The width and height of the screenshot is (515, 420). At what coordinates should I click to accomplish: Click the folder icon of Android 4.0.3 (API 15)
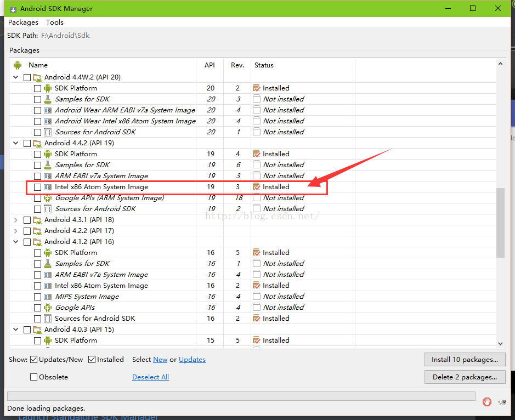[37, 330]
